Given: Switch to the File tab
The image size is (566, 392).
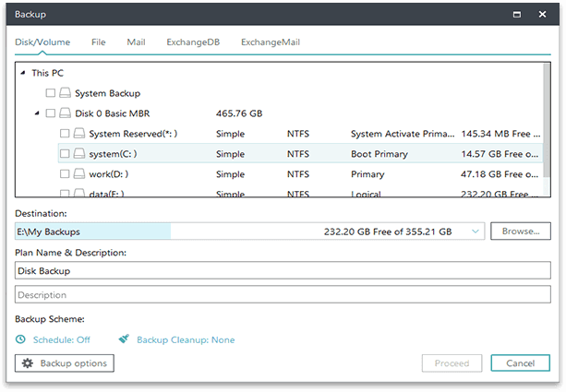Looking at the screenshot, I should coord(98,42).
